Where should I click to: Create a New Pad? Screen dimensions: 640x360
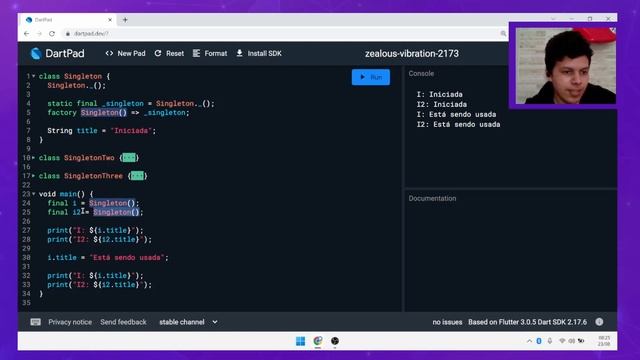coord(125,53)
